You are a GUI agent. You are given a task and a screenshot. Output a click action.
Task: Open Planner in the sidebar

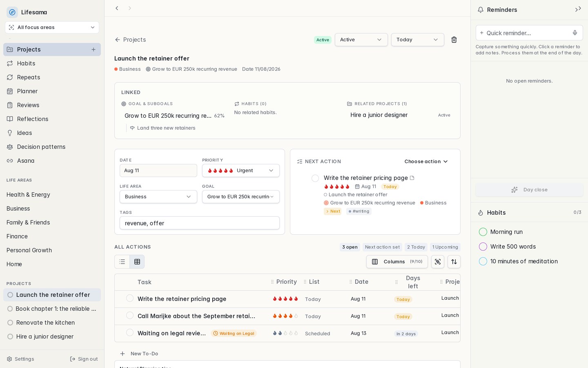click(52, 91)
